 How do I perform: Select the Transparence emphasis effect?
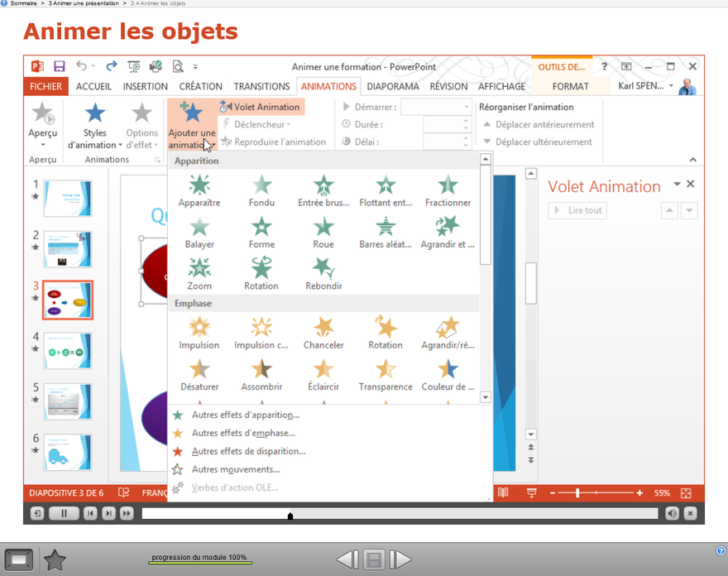tap(386, 373)
